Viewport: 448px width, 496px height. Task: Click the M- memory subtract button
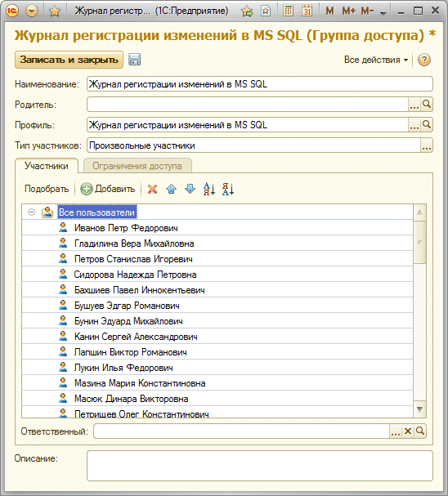click(x=367, y=11)
